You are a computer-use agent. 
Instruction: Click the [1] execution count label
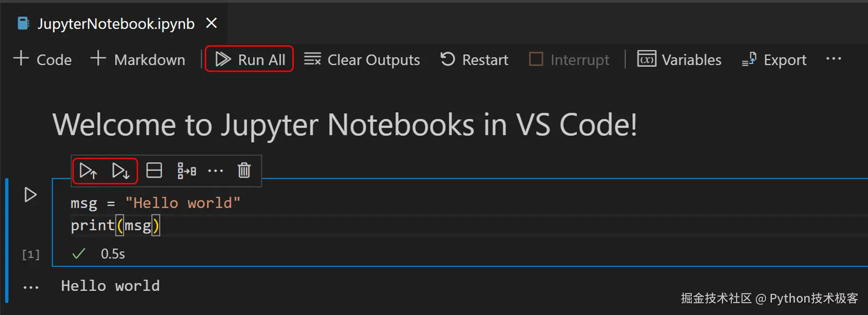(x=31, y=254)
